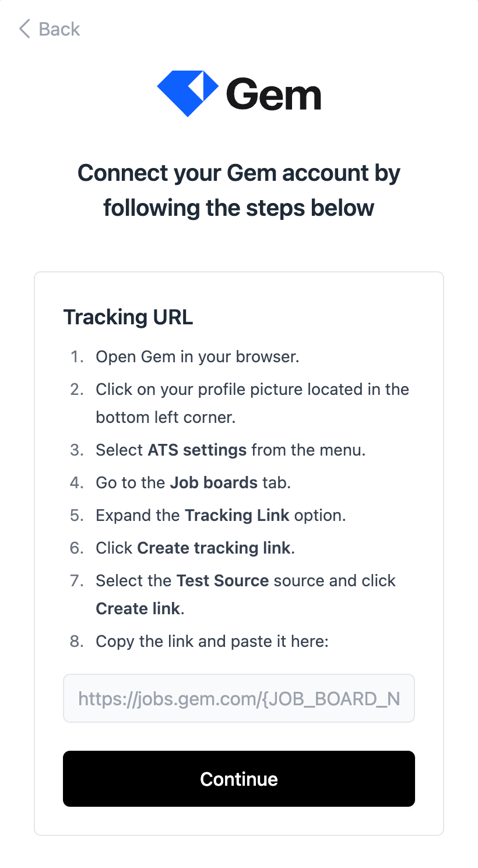Click step number 8 in the list
Image resolution: width=478 pixels, height=868 pixels.
[x=77, y=642]
